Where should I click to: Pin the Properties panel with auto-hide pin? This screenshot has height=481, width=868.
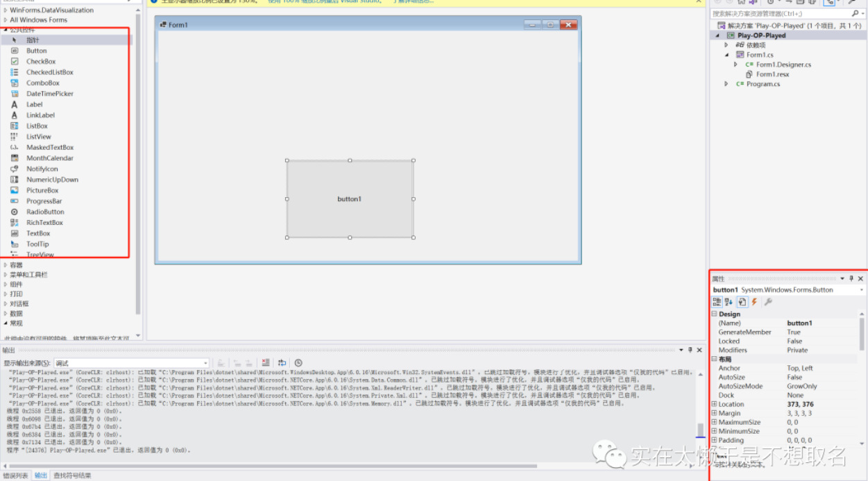point(852,279)
